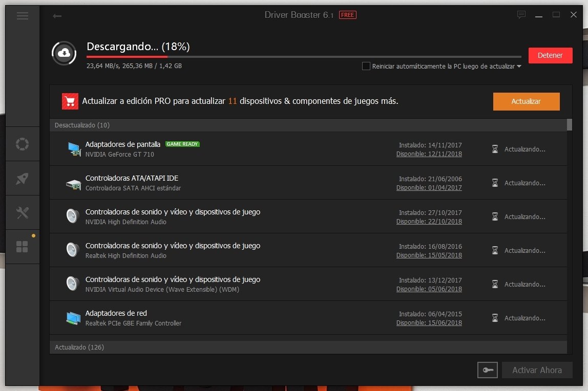Click the Driver Booster 6.1 title
The width and height of the screenshot is (588, 391).
(x=299, y=15)
